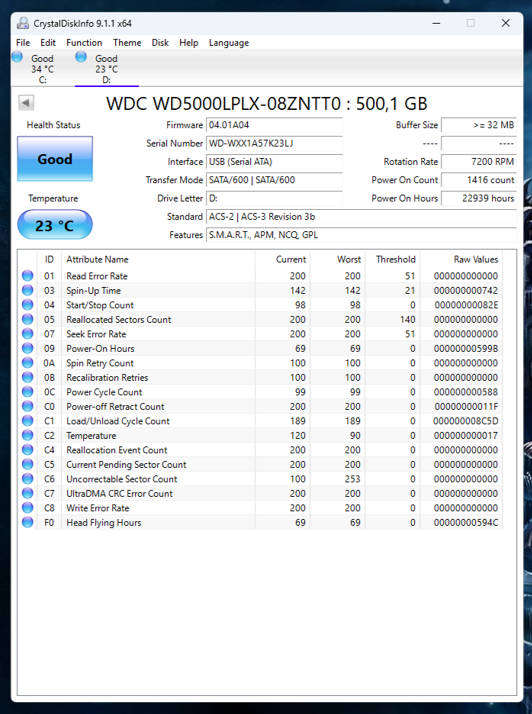Open the File menu

pyautogui.click(x=23, y=43)
